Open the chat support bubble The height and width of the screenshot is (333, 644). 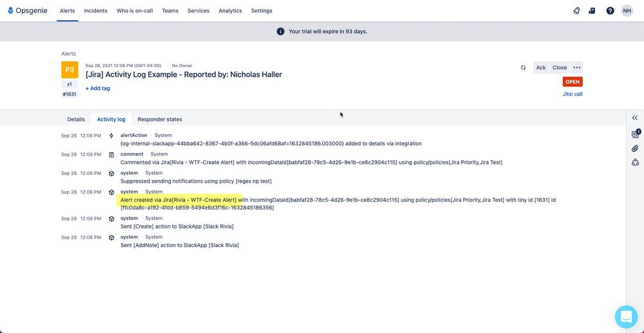coord(627,317)
